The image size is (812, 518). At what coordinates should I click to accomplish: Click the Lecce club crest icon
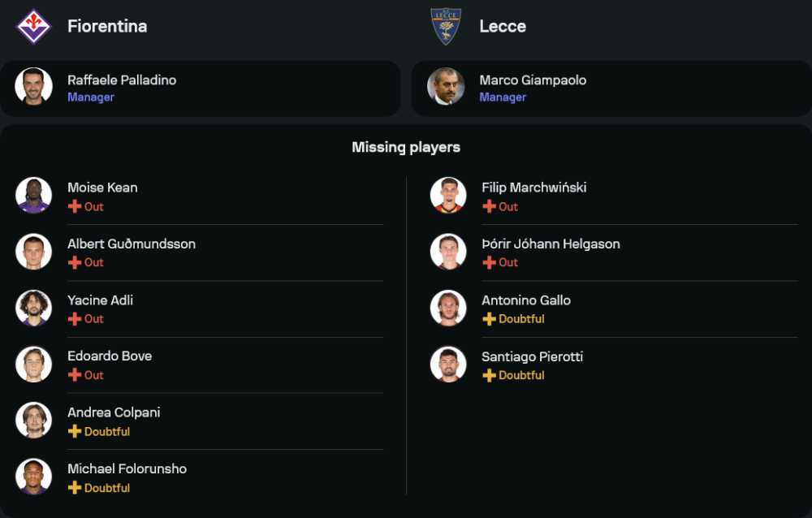[446, 27]
